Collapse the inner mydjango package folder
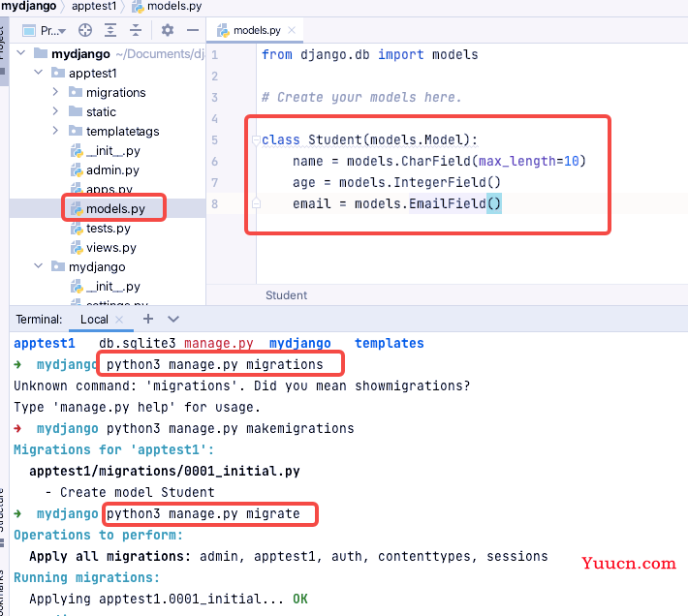 38,265
